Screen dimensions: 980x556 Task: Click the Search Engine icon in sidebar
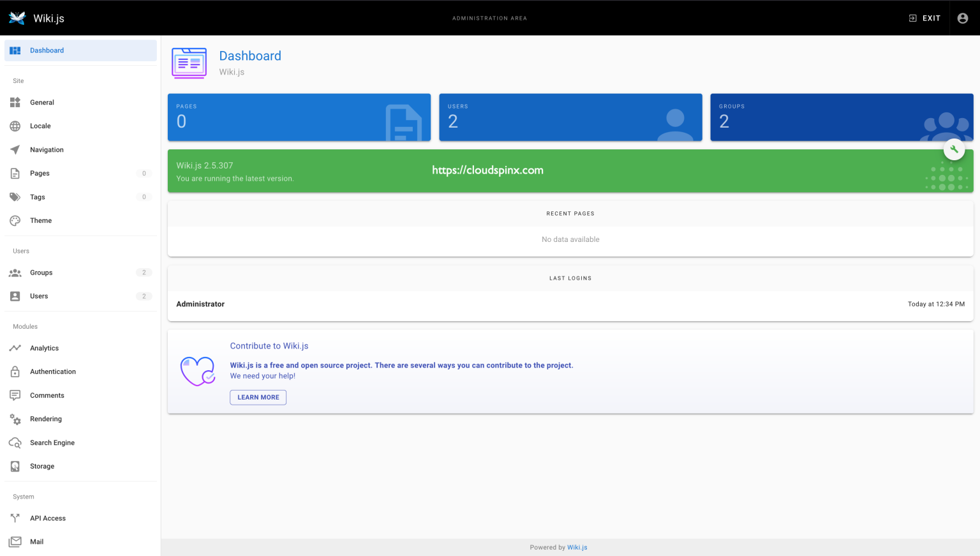click(15, 443)
